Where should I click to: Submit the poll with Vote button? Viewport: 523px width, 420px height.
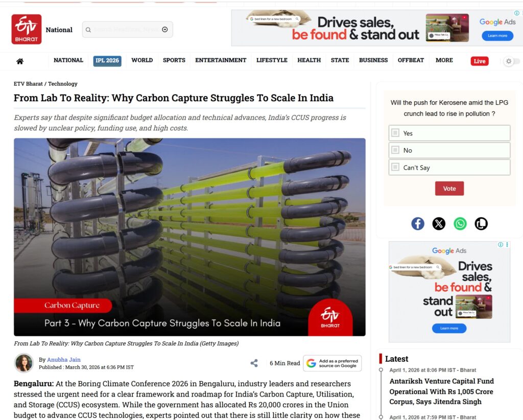[449, 189]
